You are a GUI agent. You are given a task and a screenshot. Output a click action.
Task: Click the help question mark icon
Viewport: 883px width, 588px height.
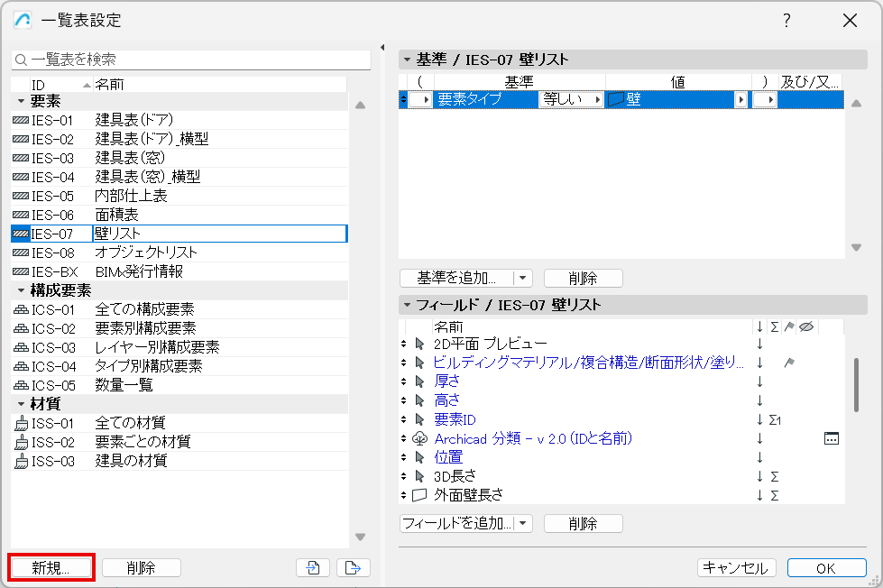point(786,20)
